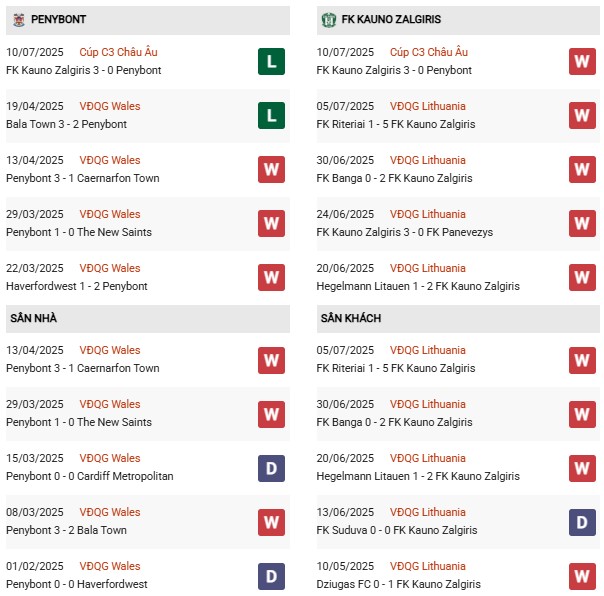Click the W badge for Penybont 3-2 Bala Town

(271, 522)
